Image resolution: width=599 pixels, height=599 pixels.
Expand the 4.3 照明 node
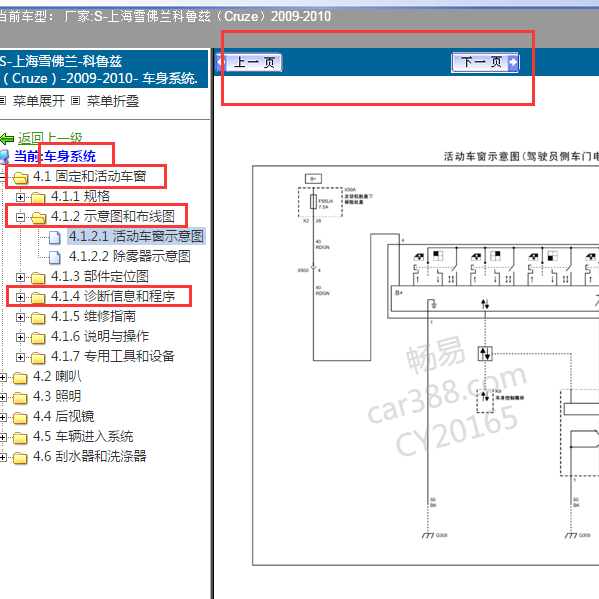point(3,397)
